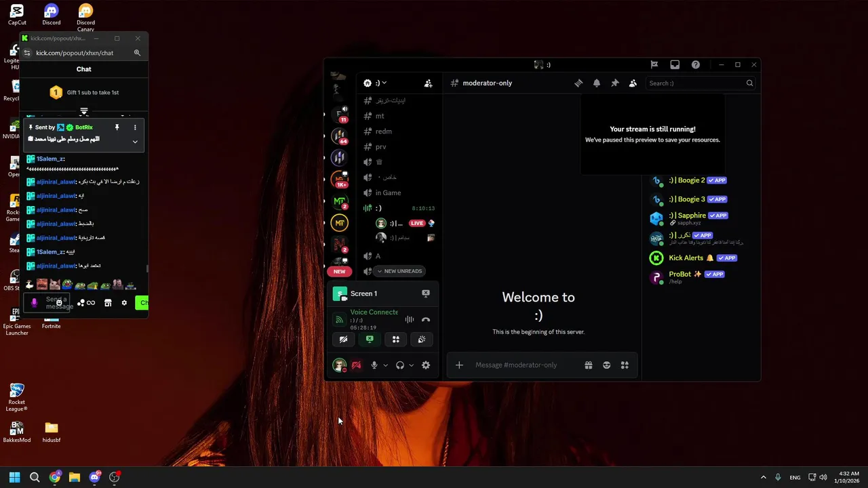Open the mt text channel
868x488 pixels.
pyautogui.click(x=400, y=116)
